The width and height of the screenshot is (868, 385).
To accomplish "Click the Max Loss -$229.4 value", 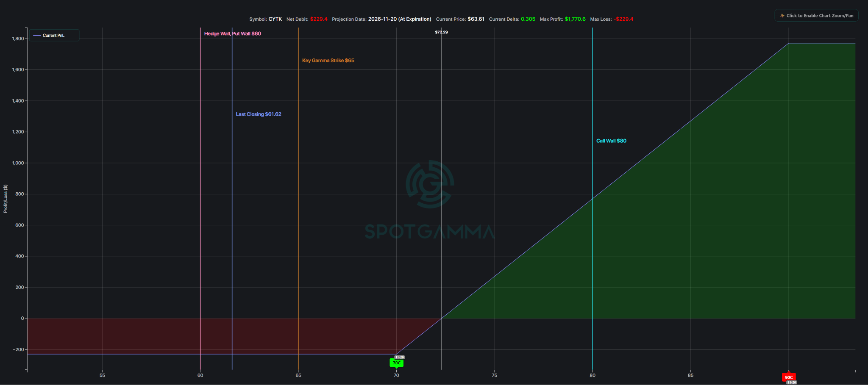I will point(623,19).
